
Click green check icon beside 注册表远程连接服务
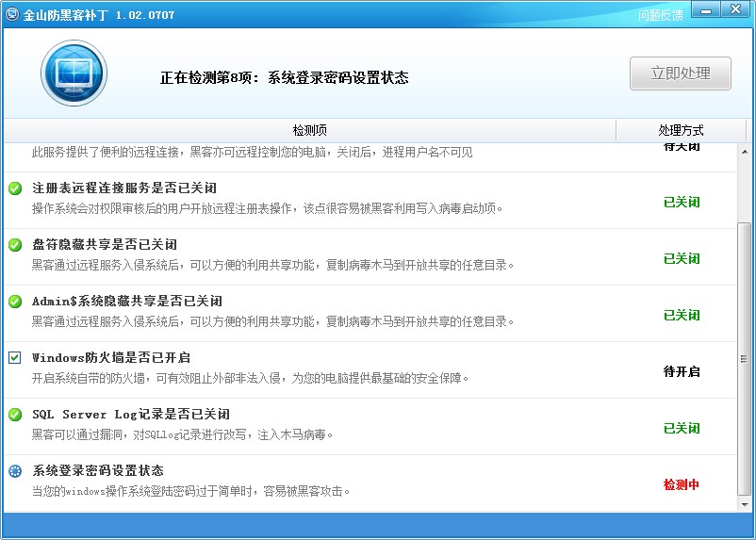15,188
